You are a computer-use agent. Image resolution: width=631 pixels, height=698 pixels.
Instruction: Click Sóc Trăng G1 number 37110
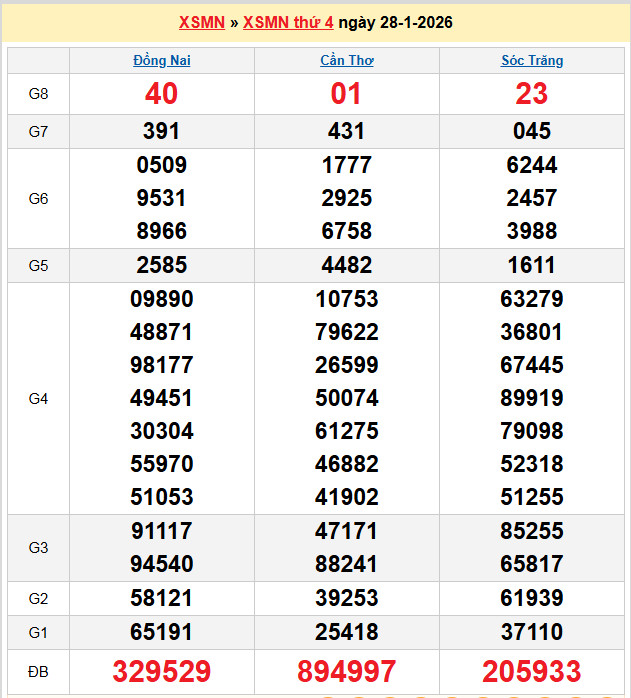(532, 632)
